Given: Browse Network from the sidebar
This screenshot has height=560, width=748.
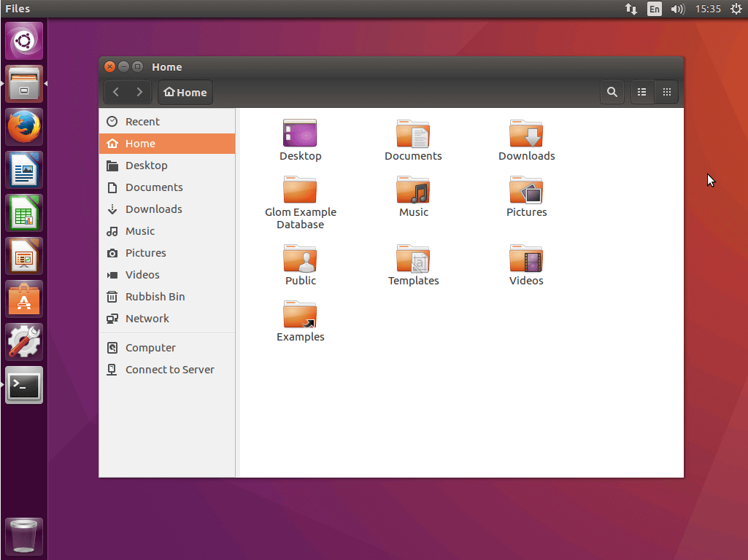Looking at the screenshot, I should (167, 319).
